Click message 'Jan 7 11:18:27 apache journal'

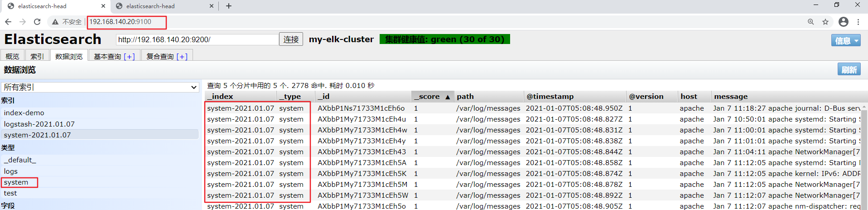[x=786, y=108]
